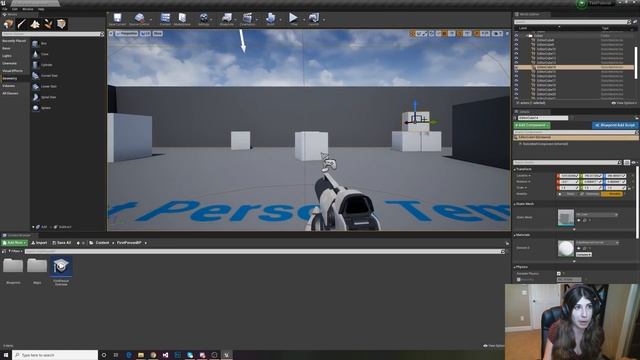Click Save Current toolbar button
The image size is (640, 360).
[117, 19]
